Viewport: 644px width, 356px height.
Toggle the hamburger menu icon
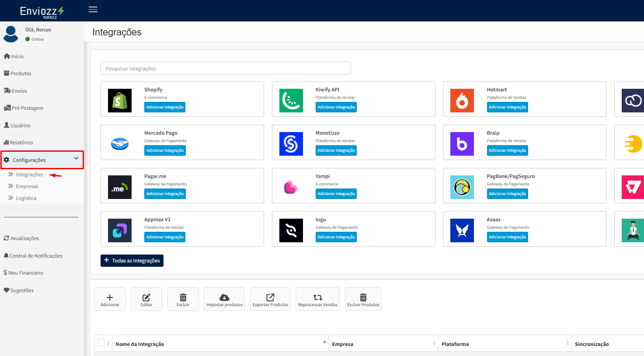pos(93,10)
